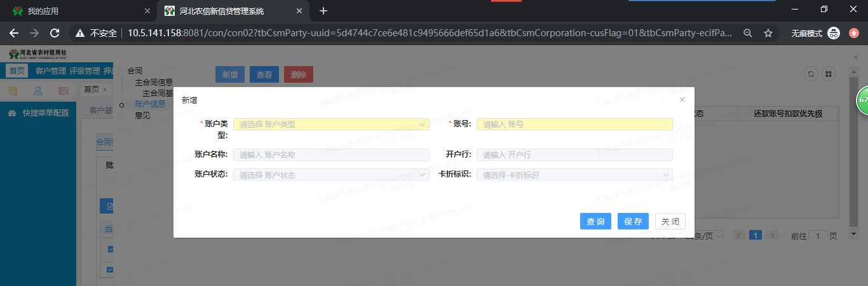
Task: Open the 账户类型 dropdown
Action: 331,125
